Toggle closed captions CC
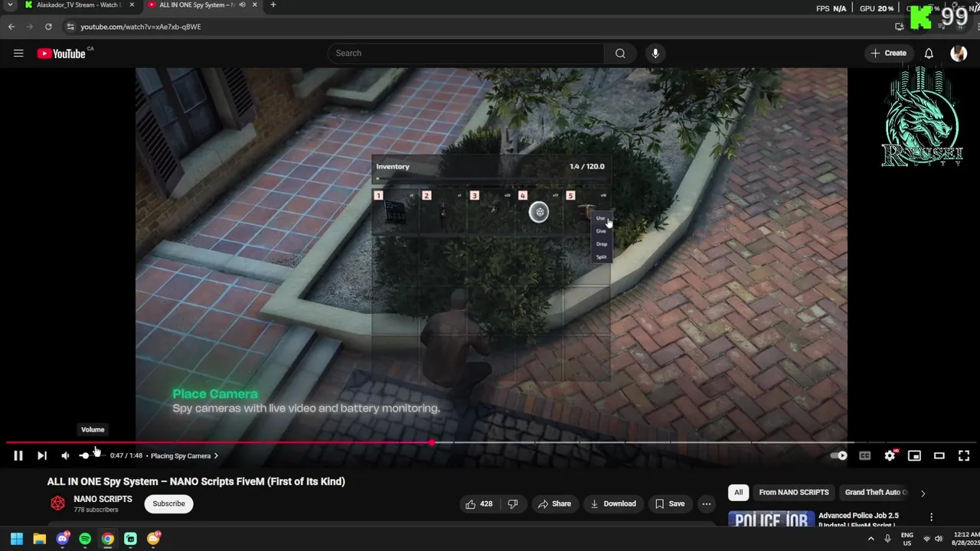 [x=864, y=455]
